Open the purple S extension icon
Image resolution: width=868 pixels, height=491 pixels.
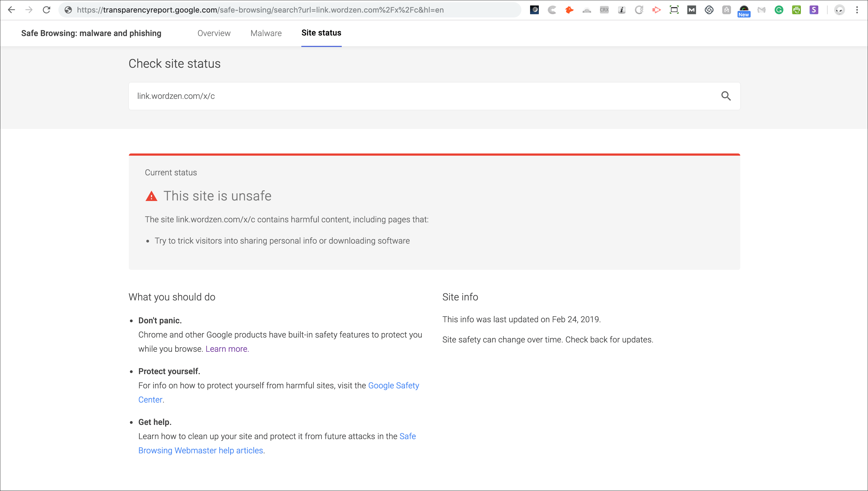click(814, 10)
